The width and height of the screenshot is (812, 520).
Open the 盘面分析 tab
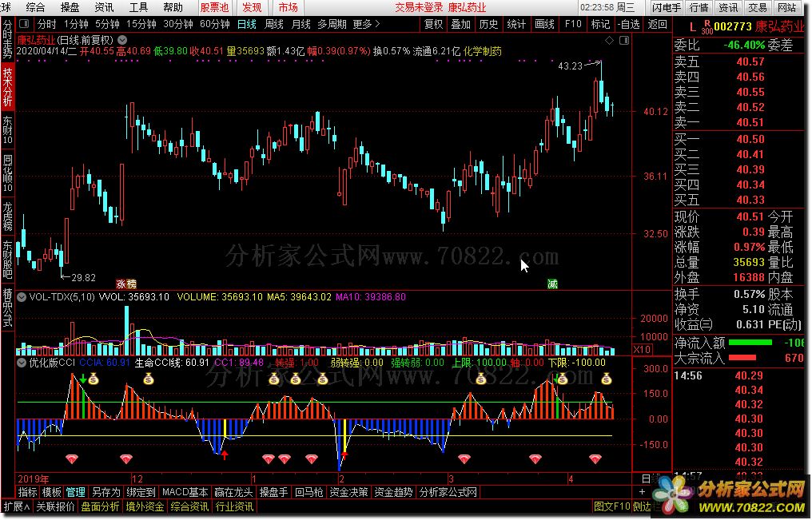tap(100, 506)
